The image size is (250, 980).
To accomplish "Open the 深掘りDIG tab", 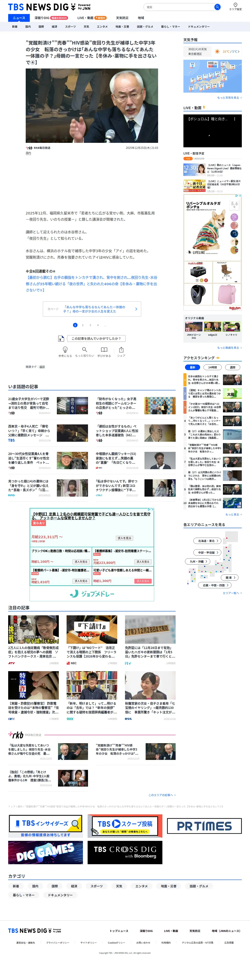I will point(51,18).
